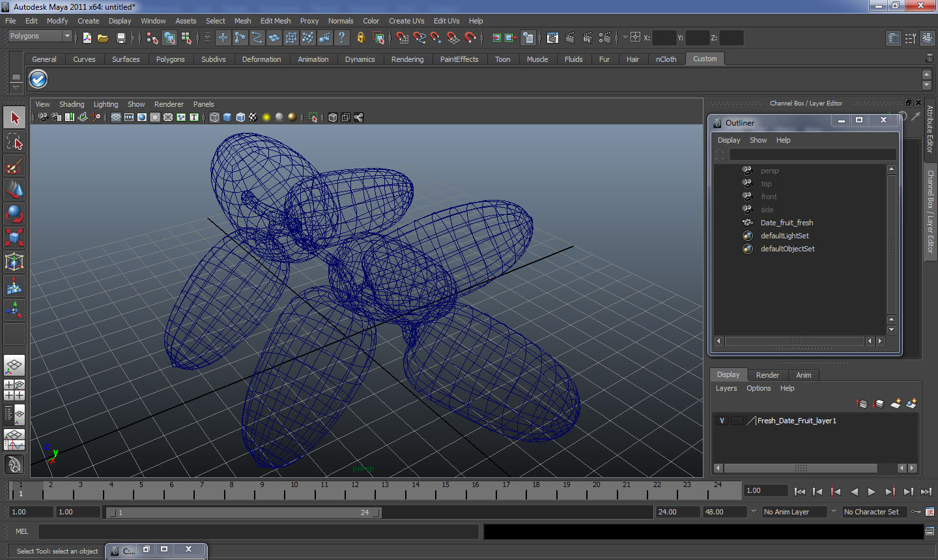The height and width of the screenshot is (560, 938).
Task: Select defaultLightSet in Outliner
Action: point(784,236)
